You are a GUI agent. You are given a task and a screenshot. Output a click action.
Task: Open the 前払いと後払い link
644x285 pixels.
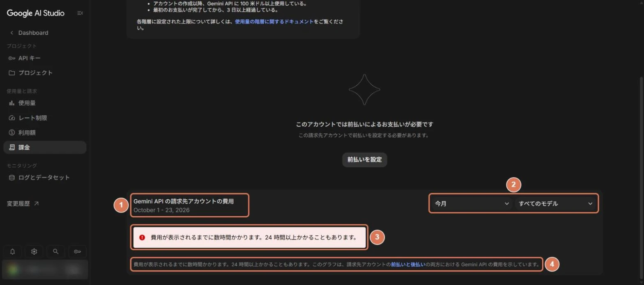408,264
